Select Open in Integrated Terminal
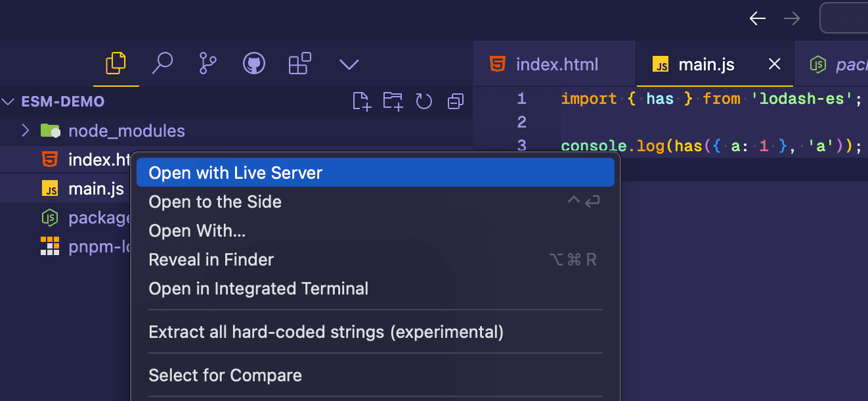The height and width of the screenshot is (401, 868). [x=258, y=288]
